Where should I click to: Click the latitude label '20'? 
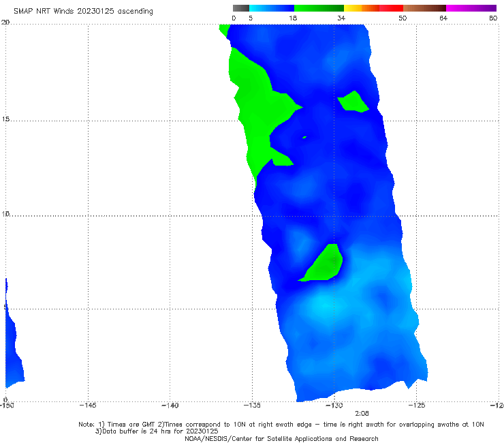tap(5, 22)
